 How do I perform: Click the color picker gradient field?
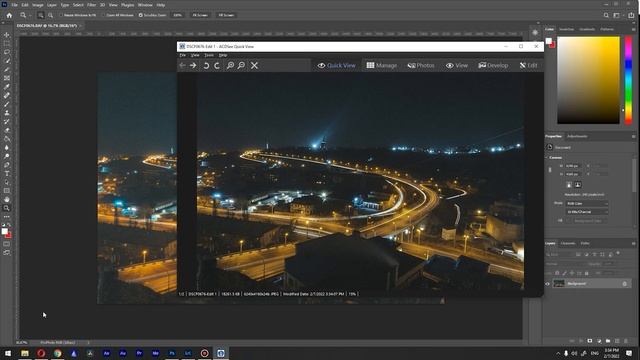click(588, 80)
